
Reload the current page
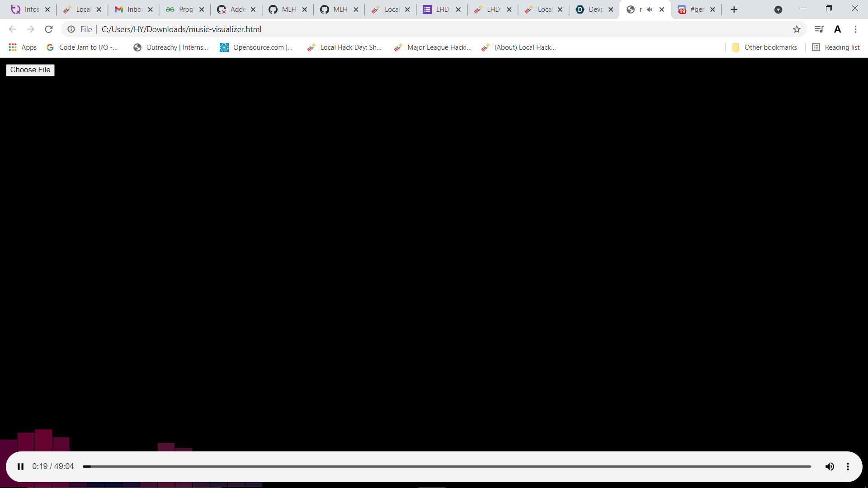click(x=49, y=29)
